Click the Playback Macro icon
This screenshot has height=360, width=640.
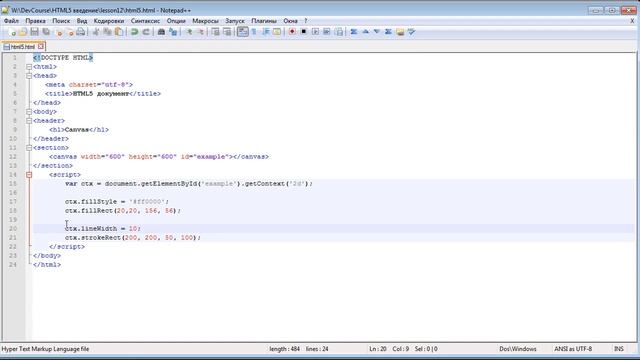pos(315,32)
